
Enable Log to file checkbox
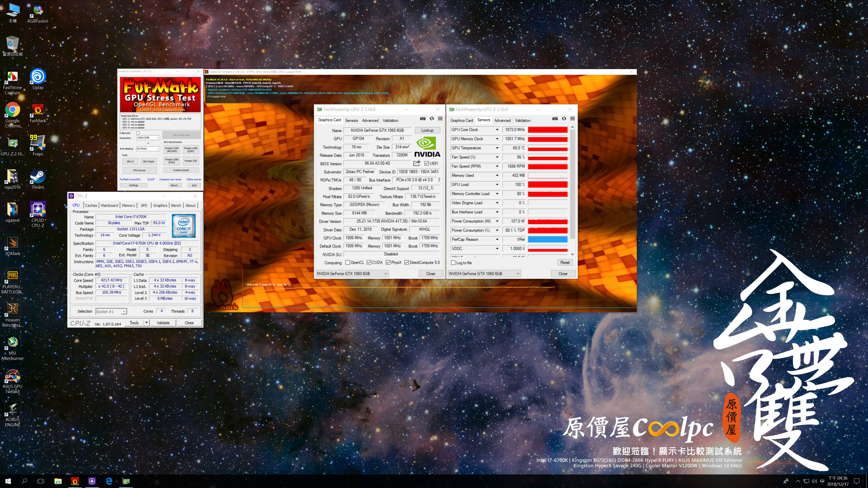tap(453, 263)
